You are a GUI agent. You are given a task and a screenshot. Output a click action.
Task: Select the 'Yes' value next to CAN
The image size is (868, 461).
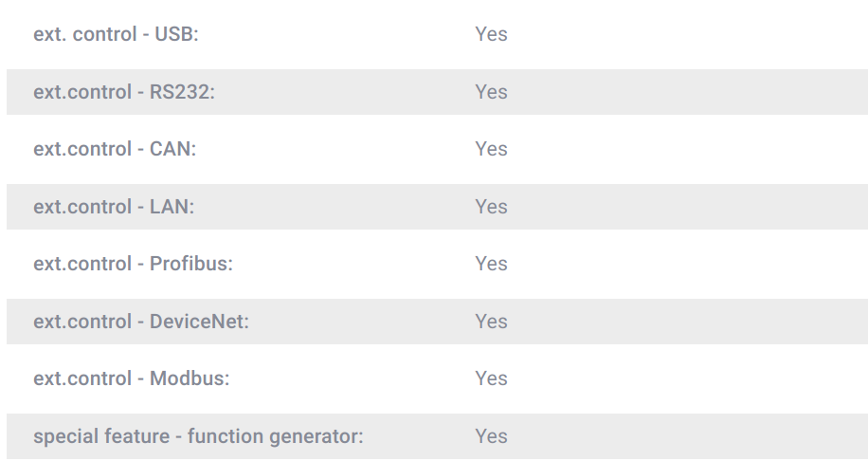pyautogui.click(x=491, y=149)
